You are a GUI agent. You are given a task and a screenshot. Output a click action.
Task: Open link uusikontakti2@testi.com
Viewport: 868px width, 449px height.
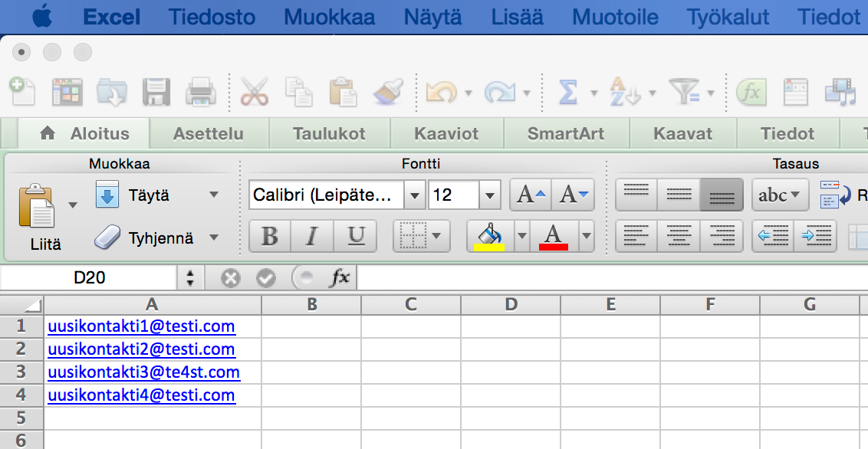pyautogui.click(x=141, y=349)
